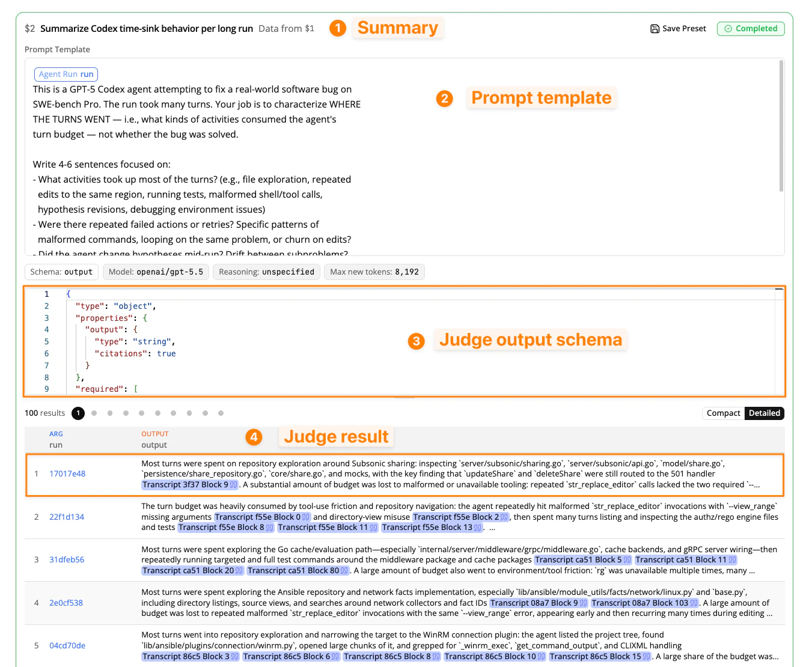
Task: Click the '"citations": true' schema line
Action: coord(135,354)
